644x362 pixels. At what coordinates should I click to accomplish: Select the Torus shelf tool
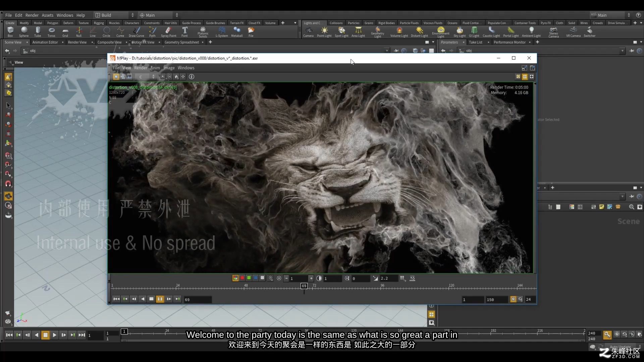click(51, 32)
